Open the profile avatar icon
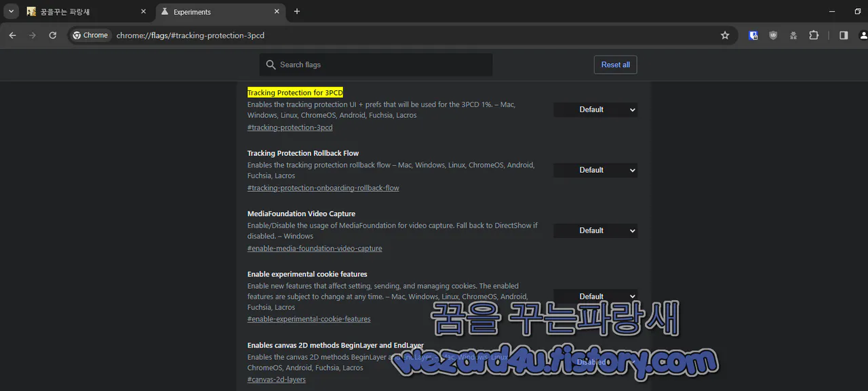 click(x=863, y=35)
